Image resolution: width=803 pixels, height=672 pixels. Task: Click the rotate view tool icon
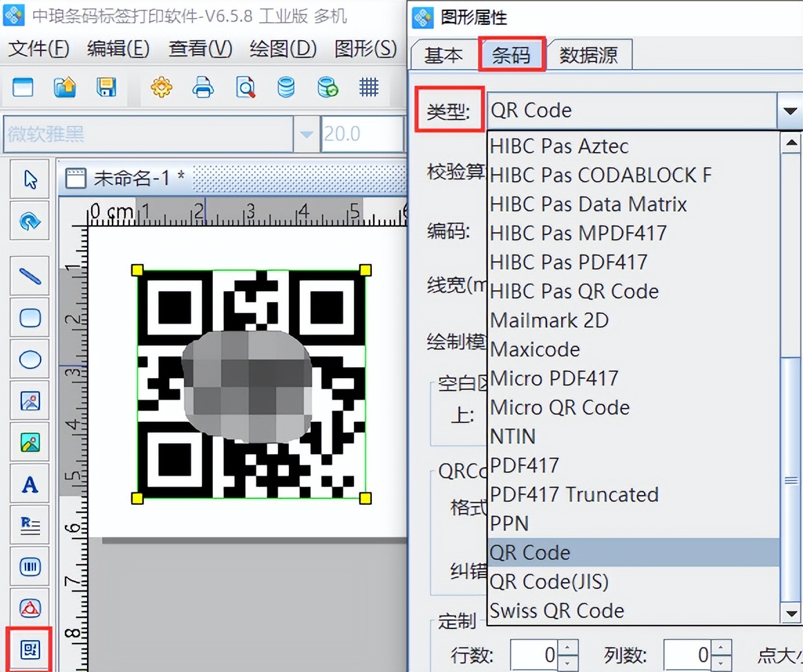(30, 221)
